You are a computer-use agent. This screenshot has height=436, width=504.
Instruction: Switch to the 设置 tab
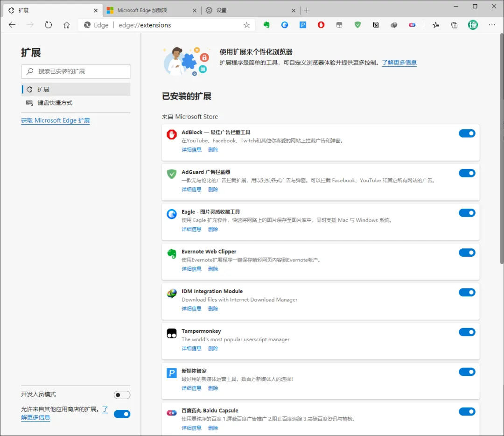click(250, 10)
